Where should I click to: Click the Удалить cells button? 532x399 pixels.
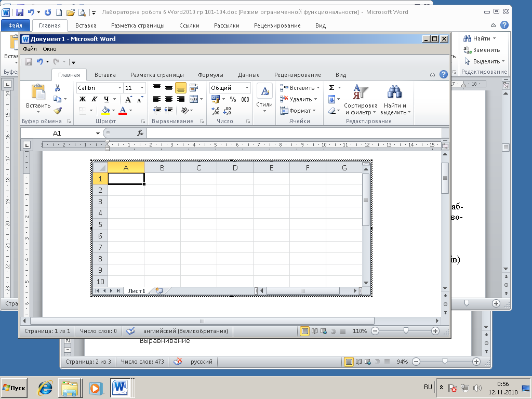pos(299,99)
